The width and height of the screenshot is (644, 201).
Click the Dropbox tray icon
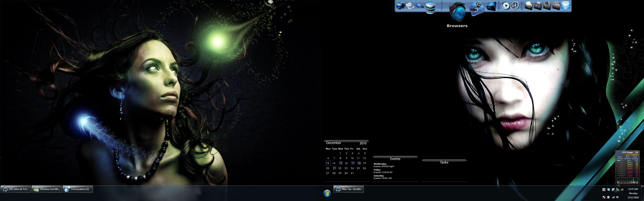coord(609,190)
